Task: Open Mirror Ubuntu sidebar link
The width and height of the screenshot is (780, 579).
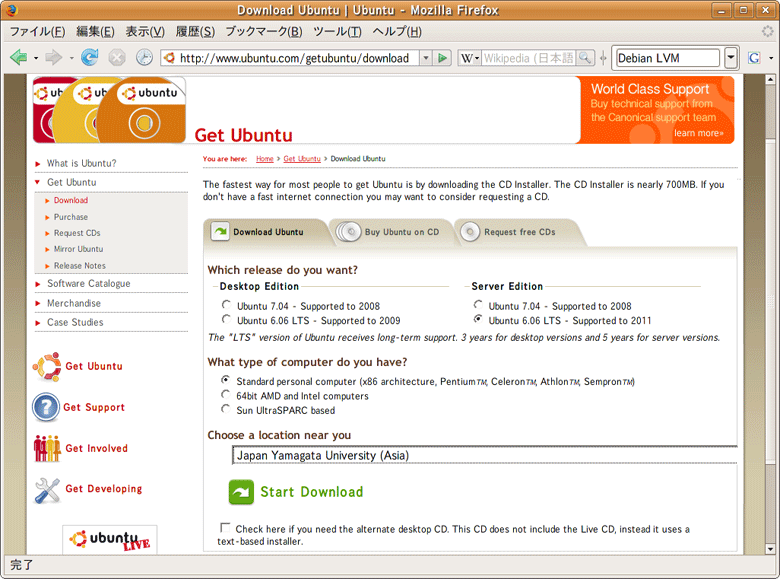Action: coord(79,249)
